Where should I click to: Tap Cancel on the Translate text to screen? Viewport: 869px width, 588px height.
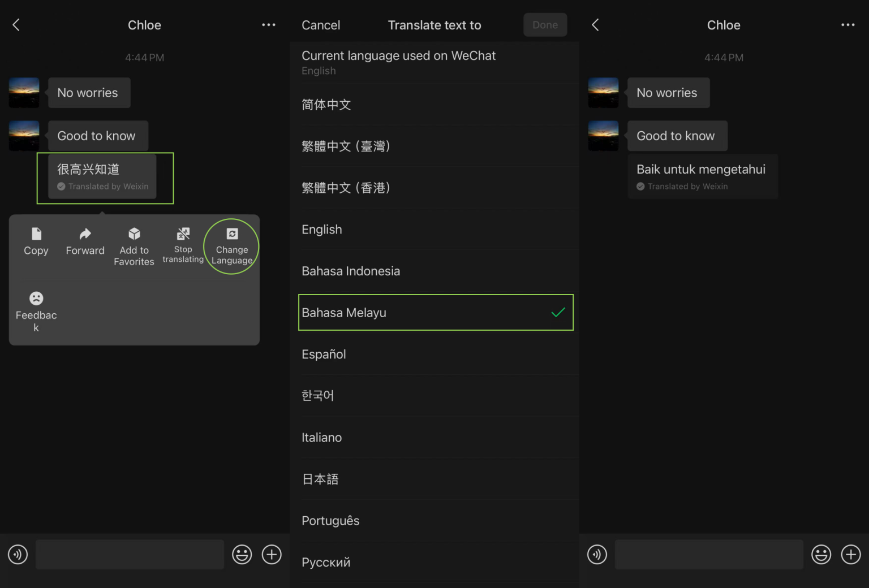(x=321, y=25)
